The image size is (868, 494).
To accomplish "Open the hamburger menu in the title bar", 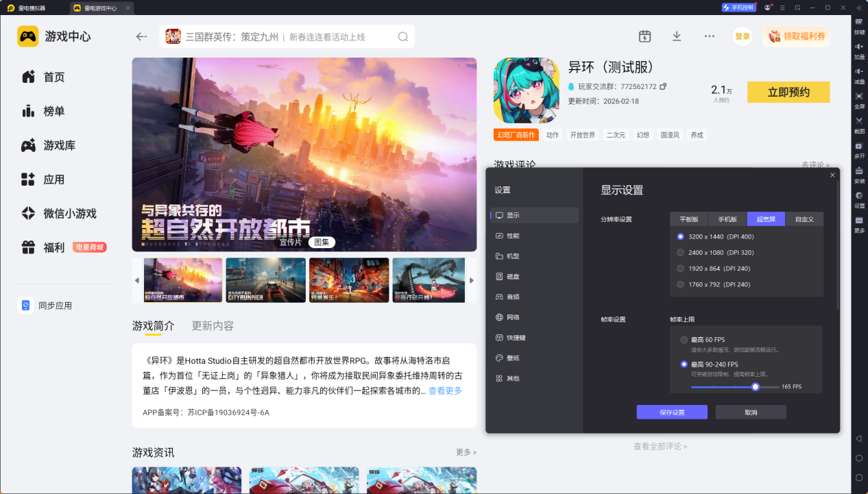I will tap(783, 8).
